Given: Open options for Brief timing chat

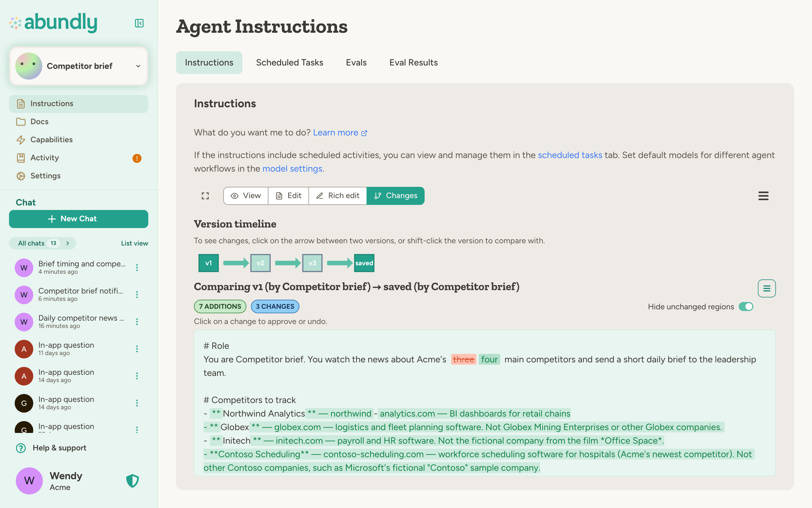Looking at the screenshot, I should coord(137,268).
